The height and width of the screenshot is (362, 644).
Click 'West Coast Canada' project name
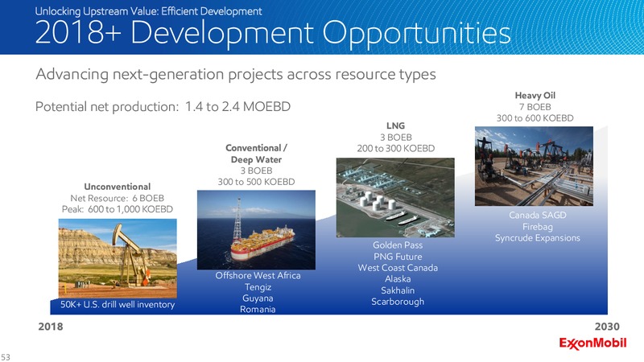point(398,268)
